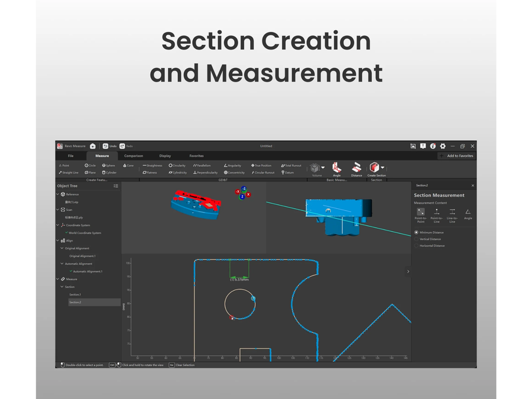
Task: Select Section.1 in the Object Tree
Action: 75,294
